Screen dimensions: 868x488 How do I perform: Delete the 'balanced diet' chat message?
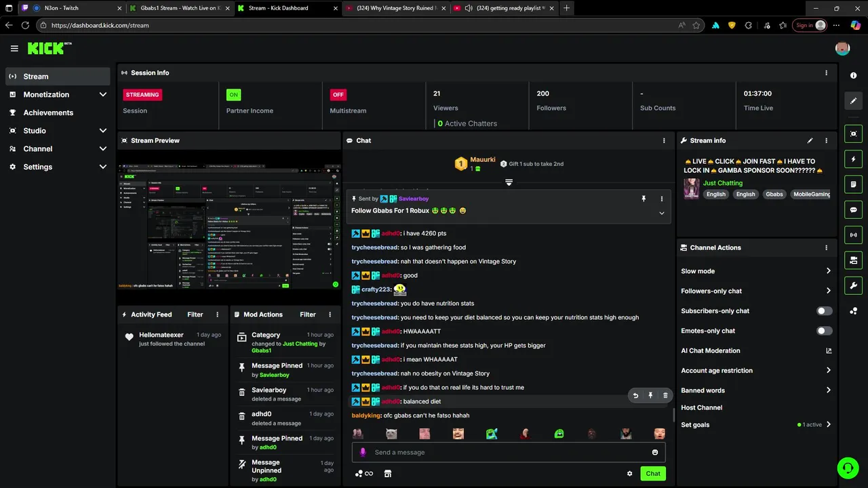(665, 395)
